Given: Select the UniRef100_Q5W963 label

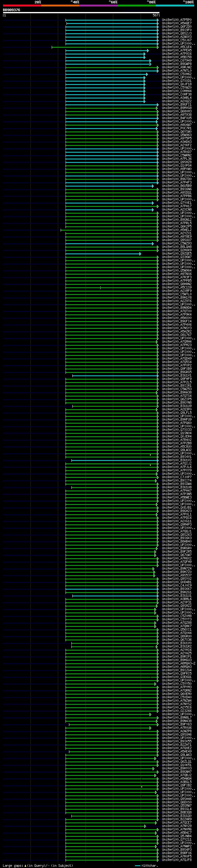Looking at the screenshot, I should 176,135.
